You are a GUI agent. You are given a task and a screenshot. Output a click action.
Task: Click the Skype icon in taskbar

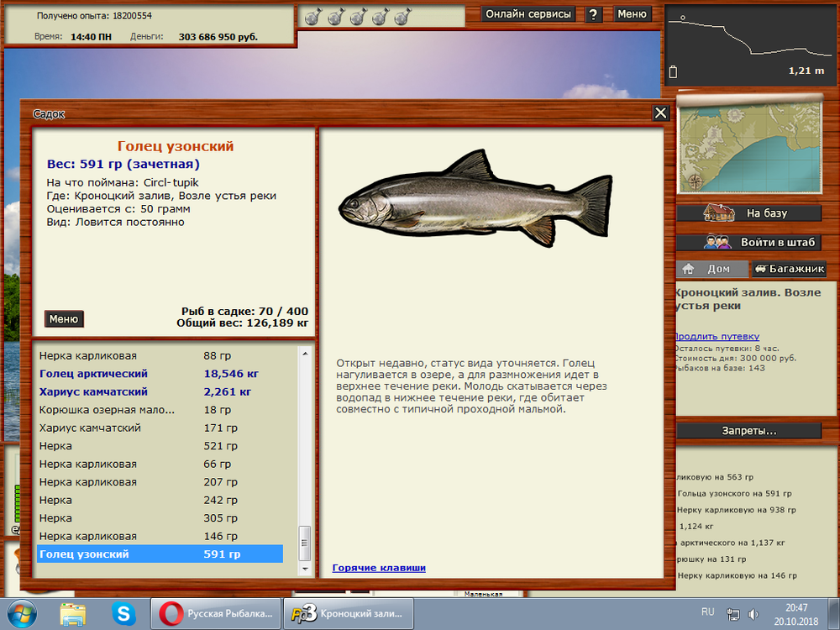click(123, 614)
